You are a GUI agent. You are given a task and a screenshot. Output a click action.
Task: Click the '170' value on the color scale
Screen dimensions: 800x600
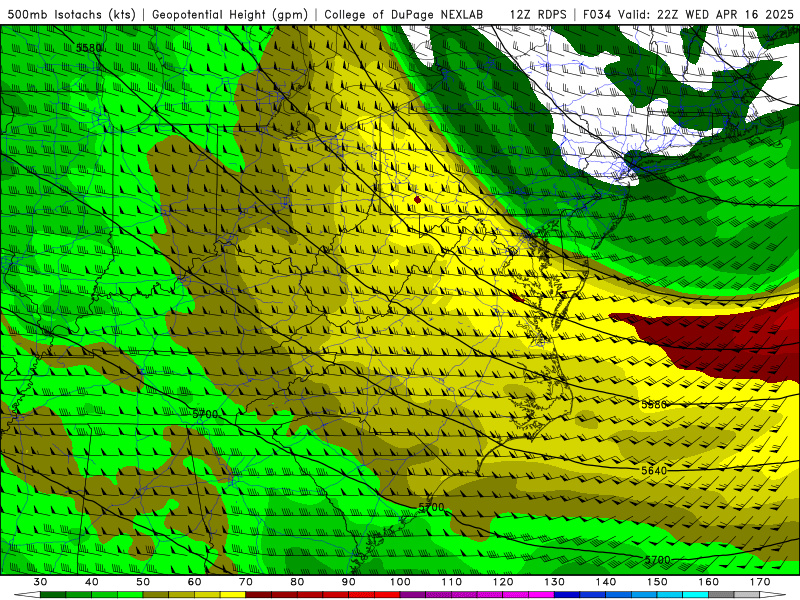[760, 582]
